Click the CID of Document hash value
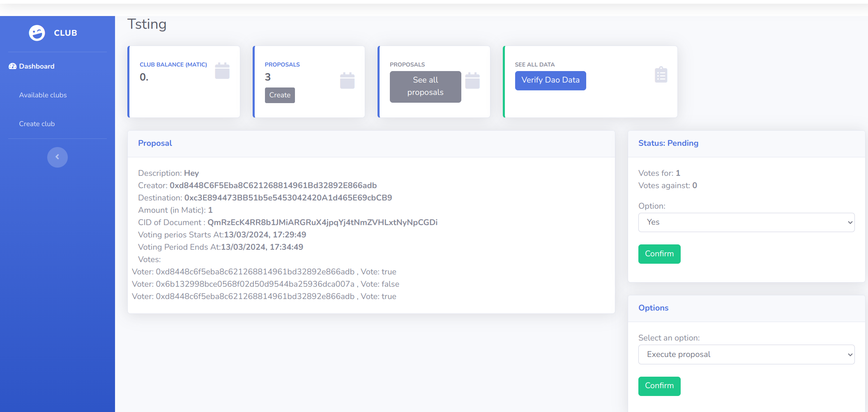 tap(322, 222)
